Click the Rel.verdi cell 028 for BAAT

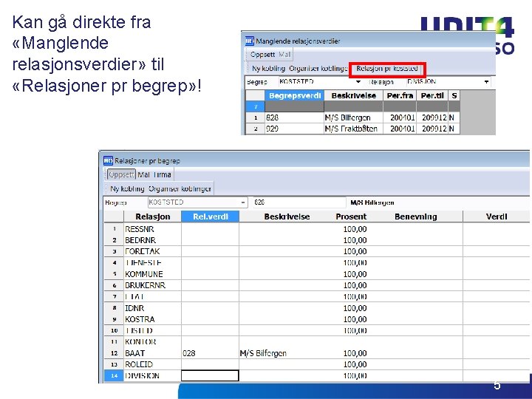click(211, 353)
